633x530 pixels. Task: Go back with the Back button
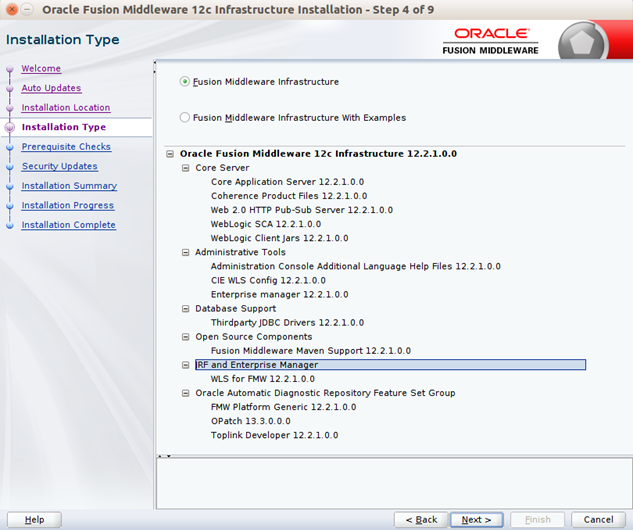pos(421,520)
